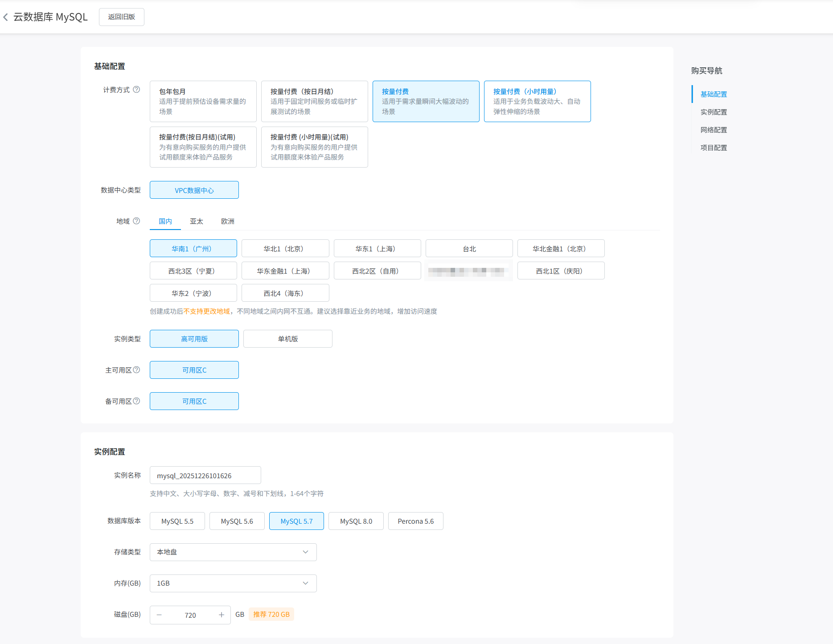Select MySQL 8.0 database version
The width and height of the screenshot is (833, 644).
[x=356, y=521]
